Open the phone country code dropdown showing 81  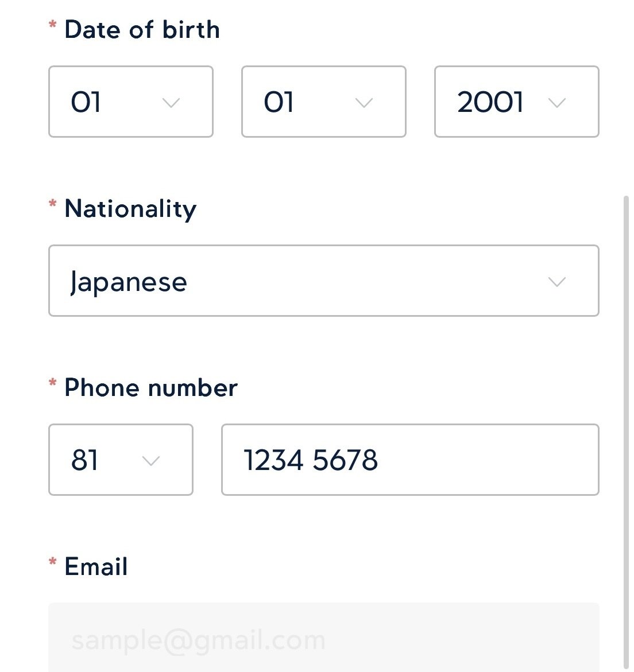point(121,460)
